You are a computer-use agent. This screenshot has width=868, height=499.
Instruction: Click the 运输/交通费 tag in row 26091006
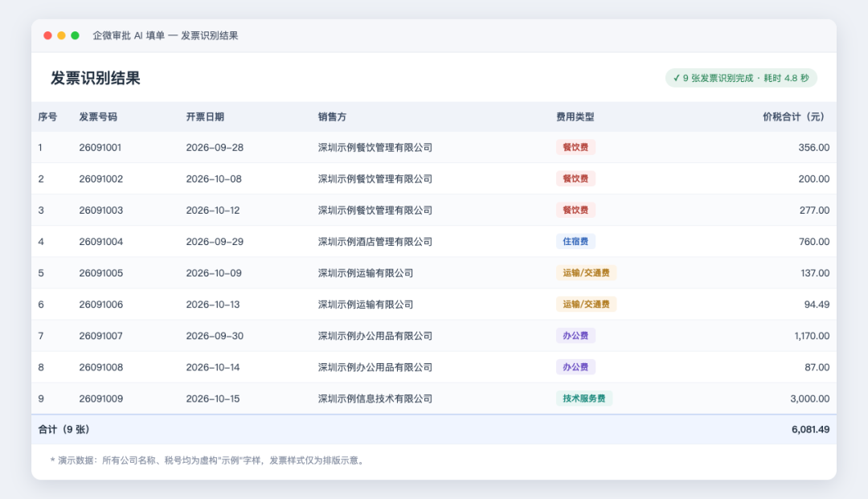586,305
